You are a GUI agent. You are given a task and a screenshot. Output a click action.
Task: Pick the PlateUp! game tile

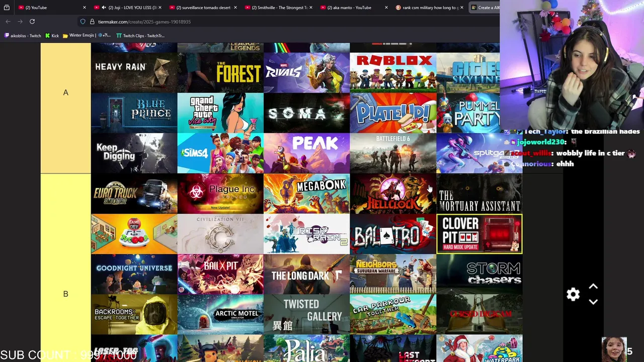click(x=393, y=113)
